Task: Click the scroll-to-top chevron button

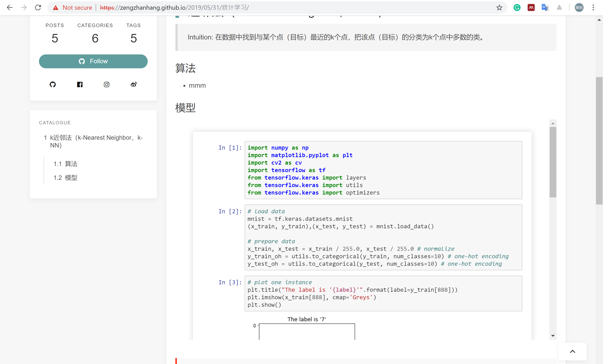Action: tap(572, 351)
